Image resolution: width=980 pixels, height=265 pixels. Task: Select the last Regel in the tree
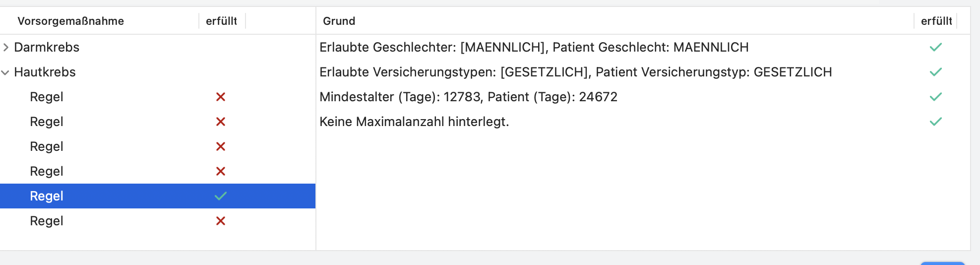coord(158,221)
